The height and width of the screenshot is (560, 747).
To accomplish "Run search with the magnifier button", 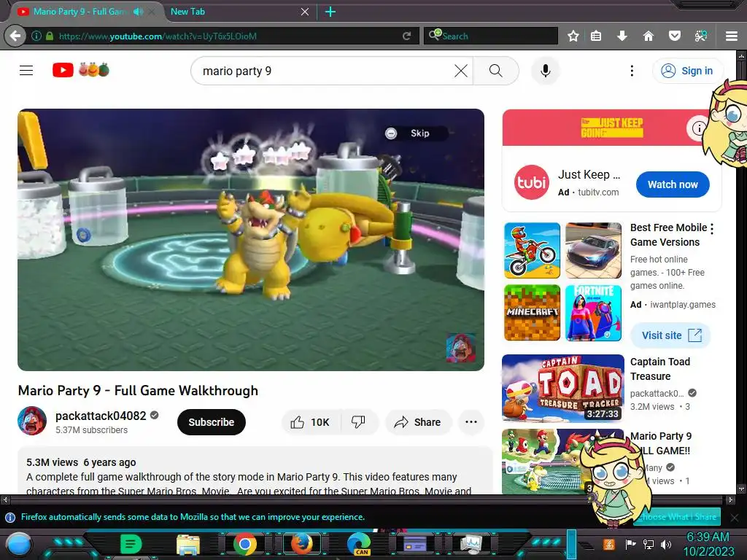I will pyautogui.click(x=495, y=71).
